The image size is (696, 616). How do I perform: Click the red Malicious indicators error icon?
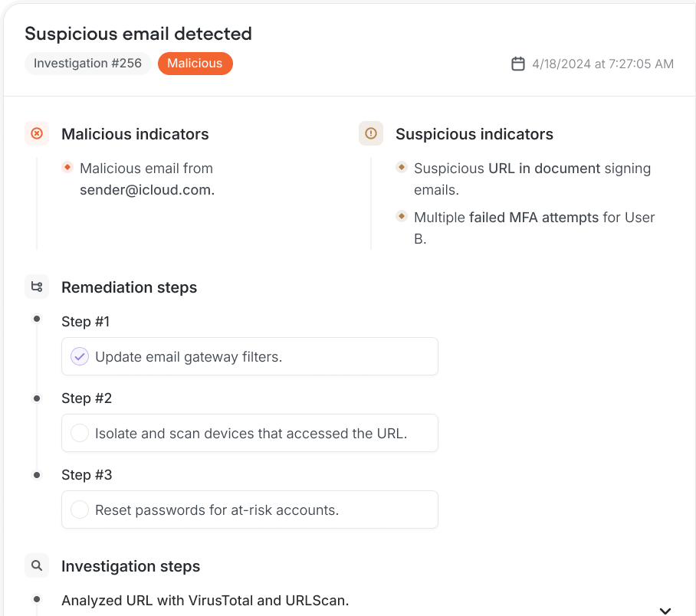(37, 133)
